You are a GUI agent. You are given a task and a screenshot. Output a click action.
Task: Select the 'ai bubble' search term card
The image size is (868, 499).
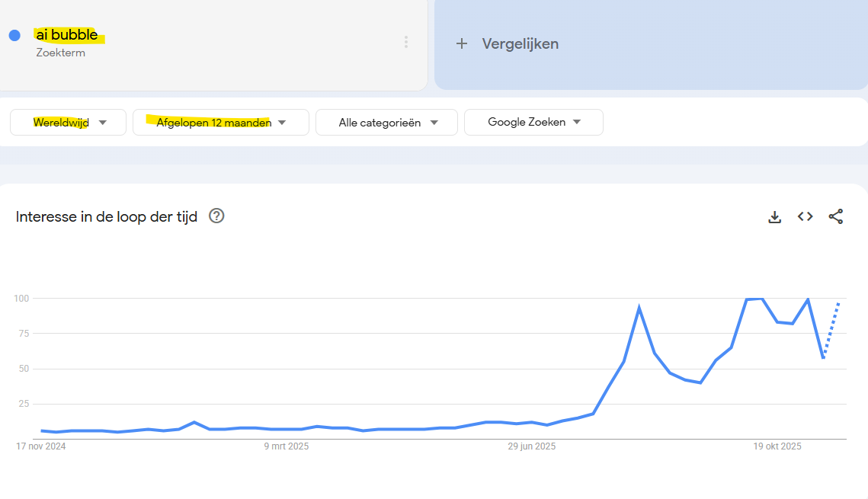[x=213, y=44]
